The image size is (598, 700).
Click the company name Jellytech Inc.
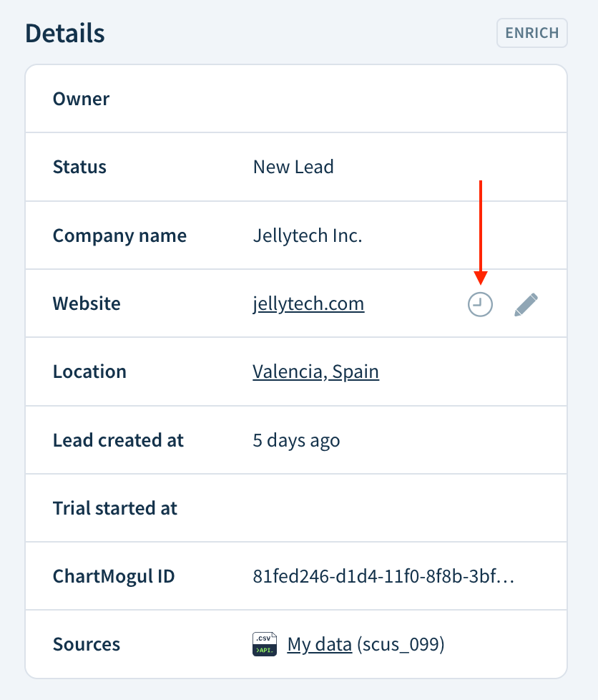[308, 235]
